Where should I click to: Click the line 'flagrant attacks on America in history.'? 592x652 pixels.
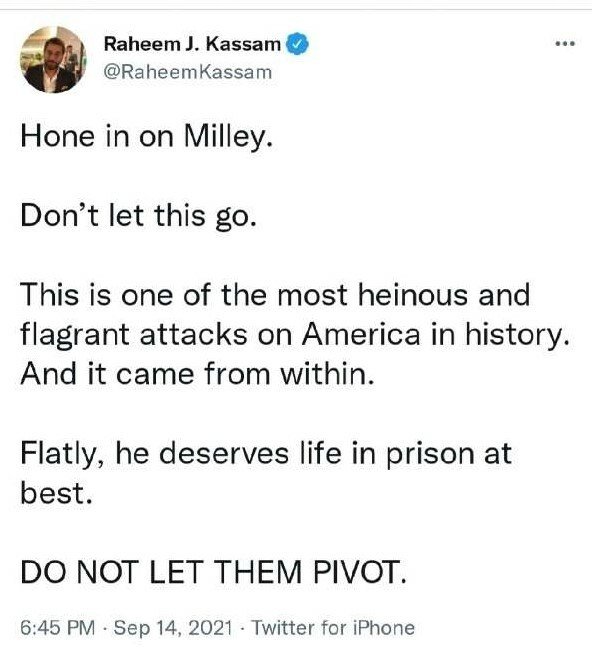pos(295,335)
